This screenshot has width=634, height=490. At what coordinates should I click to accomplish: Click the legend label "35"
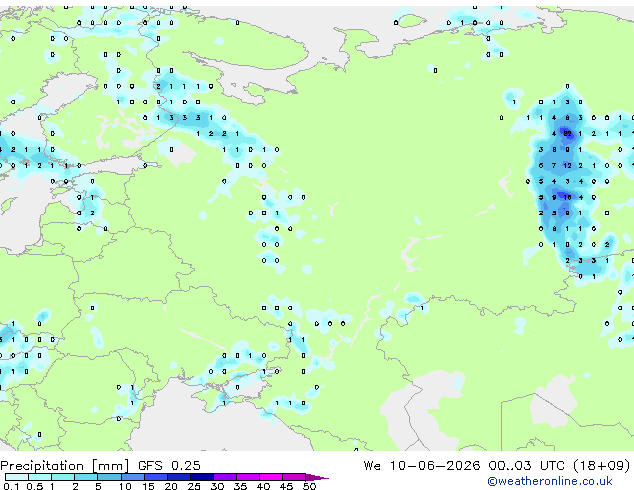(240, 486)
